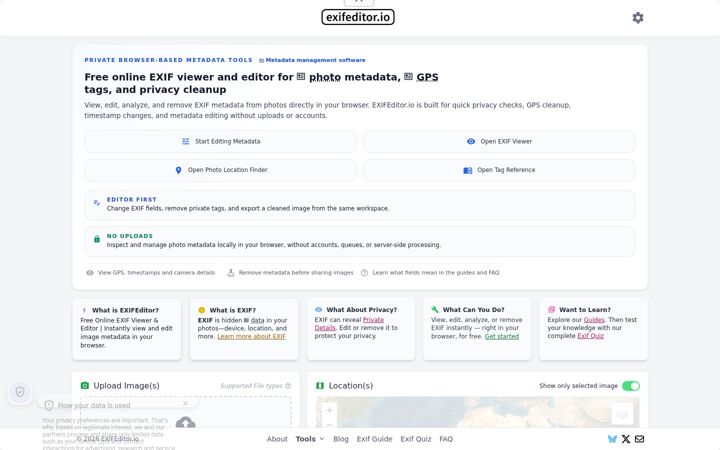This screenshot has height=450, width=720.
Task: Click Open Tag Reference button
Action: pos(499,170)
